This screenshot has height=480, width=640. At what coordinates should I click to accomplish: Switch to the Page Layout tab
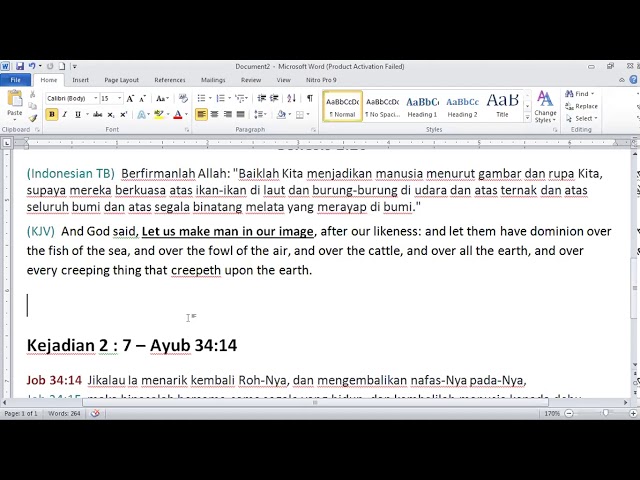(122, 80)
